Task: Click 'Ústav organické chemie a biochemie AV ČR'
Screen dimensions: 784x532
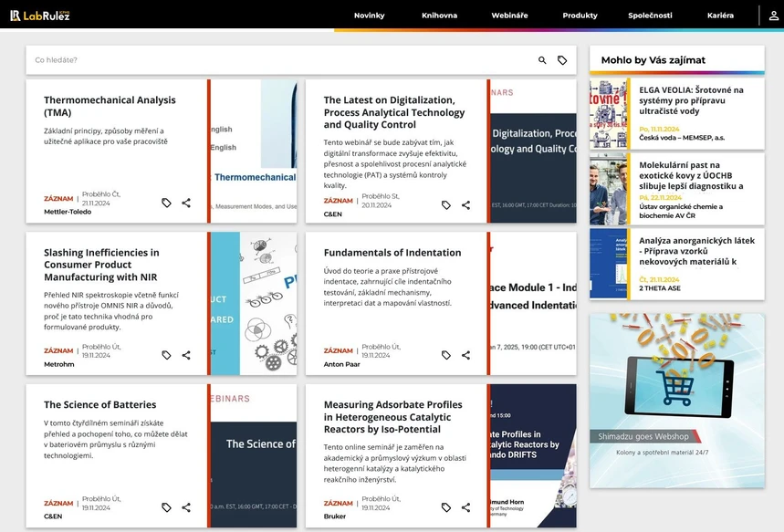Action: pyautogui.click(x=681, y=211)
